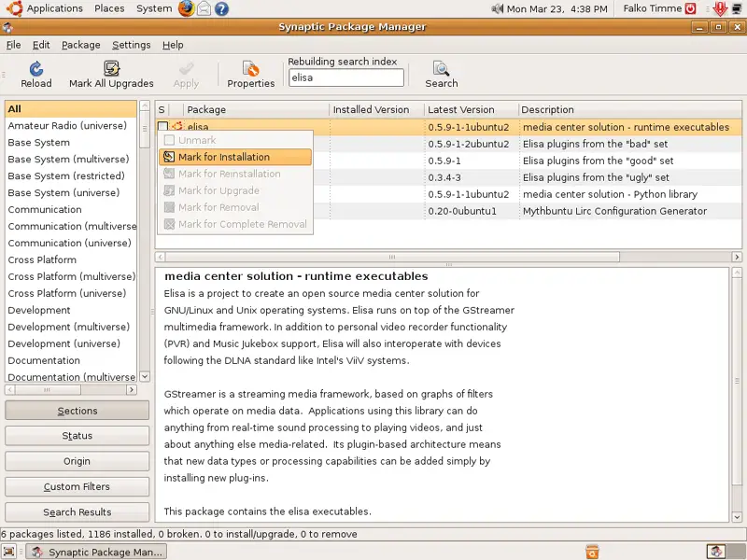Open the trash icon in bottom panel
The image size is (747, 560).
pyautogui.click(x=592, y=552)
